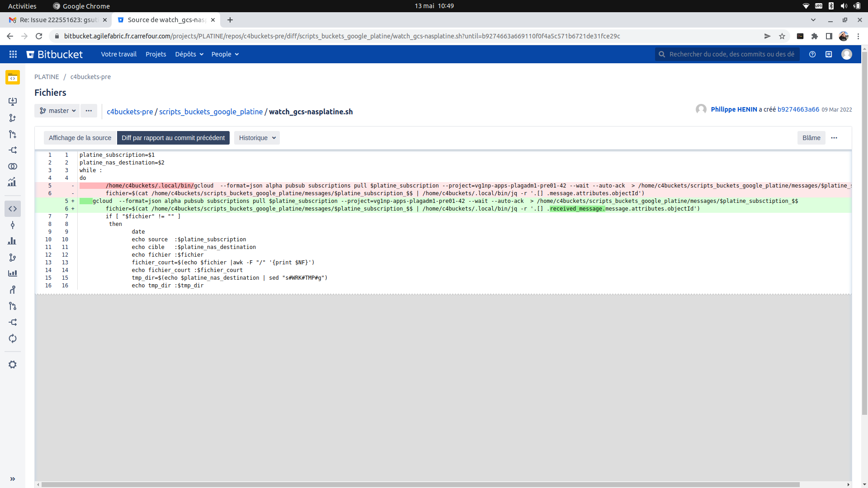
Task: Click the horizontal scrollbar at bottom
Action: [420, 484]
